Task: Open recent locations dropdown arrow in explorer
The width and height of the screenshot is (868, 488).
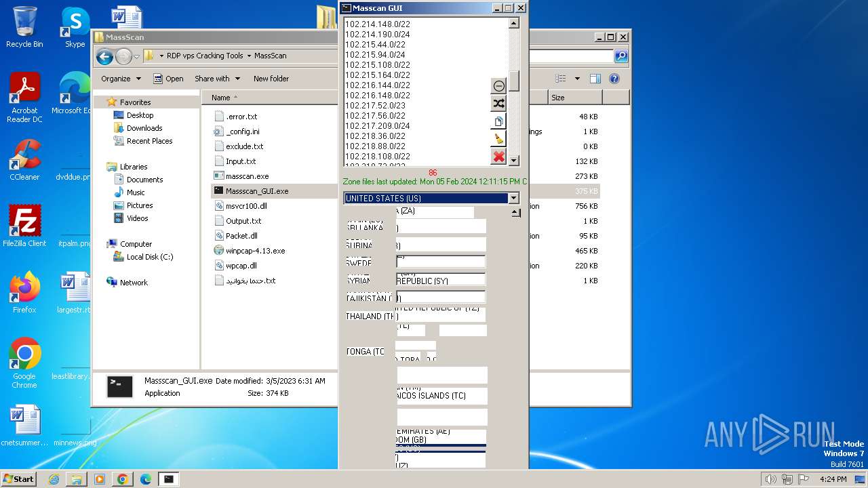Action: [x=136, y=56]
